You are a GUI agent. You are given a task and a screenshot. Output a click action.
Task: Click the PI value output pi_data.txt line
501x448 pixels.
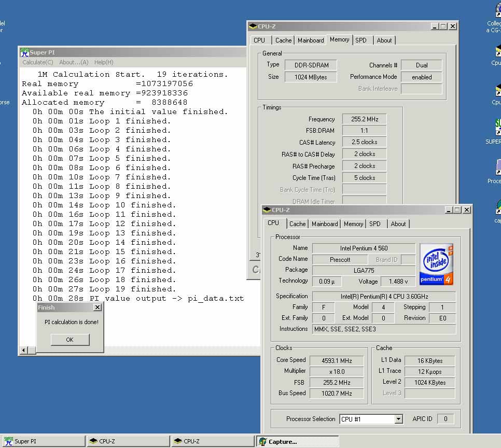click(138, 299)
